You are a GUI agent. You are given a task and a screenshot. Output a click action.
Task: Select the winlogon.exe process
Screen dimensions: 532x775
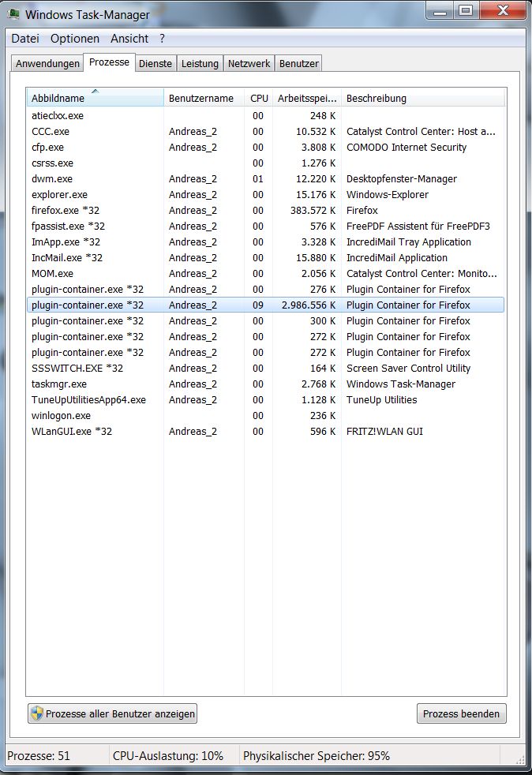(266, 416)
